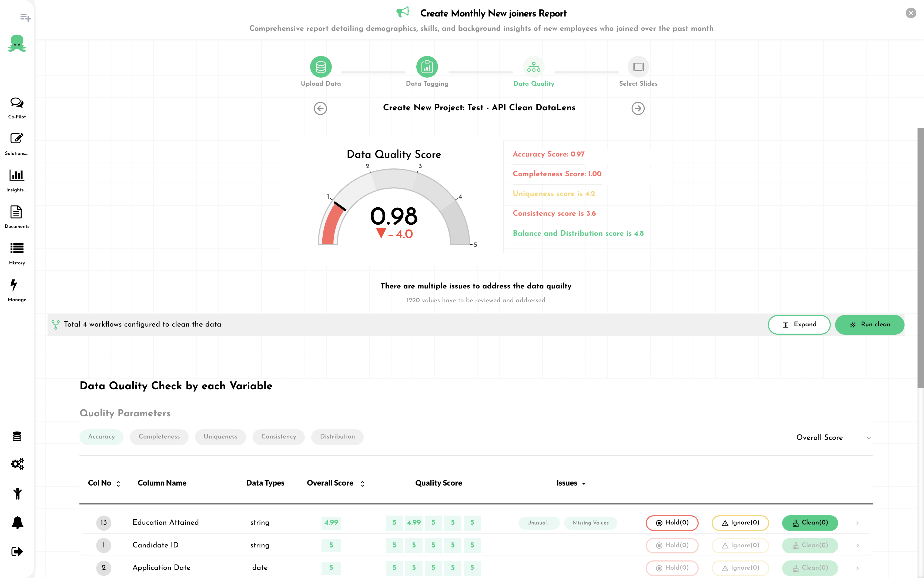
Task: Switch to the Select Slides step
Action: click(638, 67)
